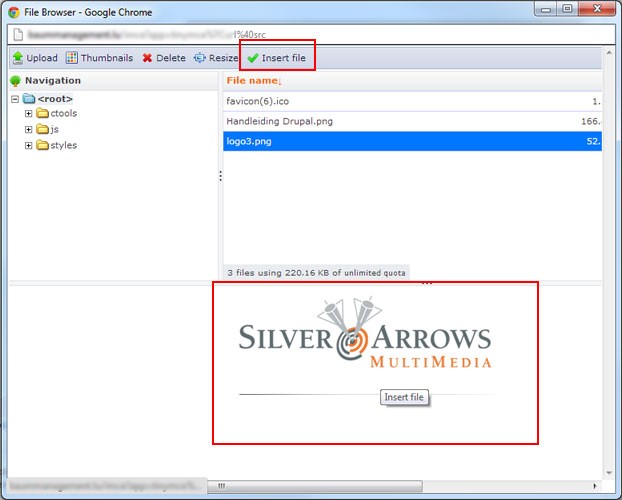Click the horizontal scrollbar thumb
Viewport: 622px width, 500px height.
point(315,486)
